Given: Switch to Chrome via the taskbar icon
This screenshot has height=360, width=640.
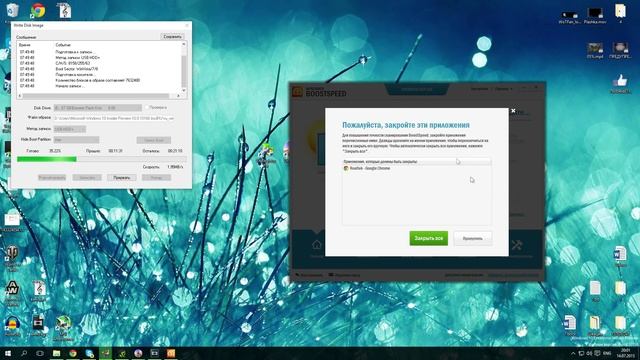Looking at the screenshot, I should [73, 353].
